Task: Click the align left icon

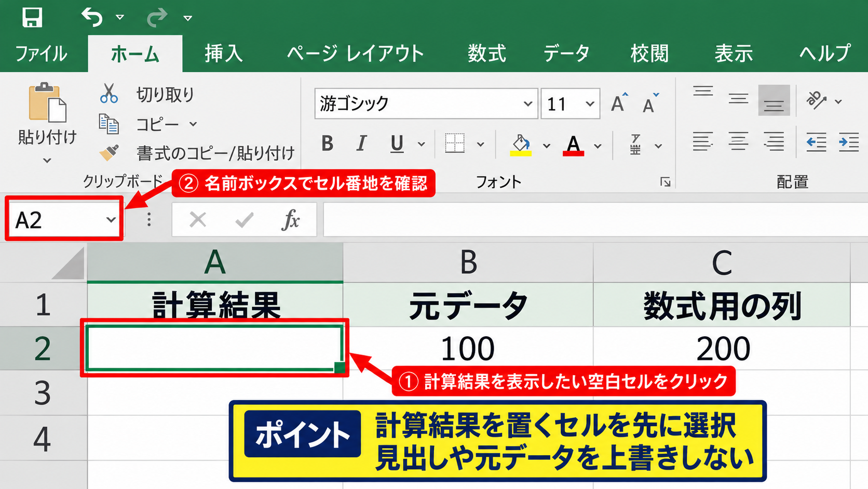Action: (x=703, y=141)
